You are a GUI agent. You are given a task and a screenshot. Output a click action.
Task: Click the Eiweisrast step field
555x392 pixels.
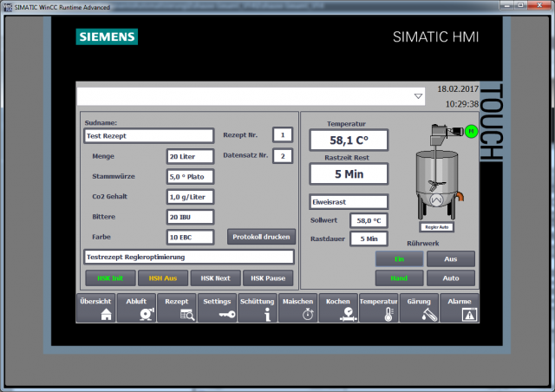pos(349,202)
